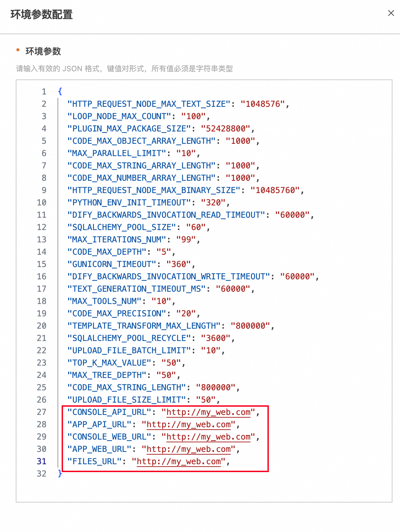This screenshot has height=532, width=400.
Task: Place cursor at the opening curly brace
Action: 60,91
